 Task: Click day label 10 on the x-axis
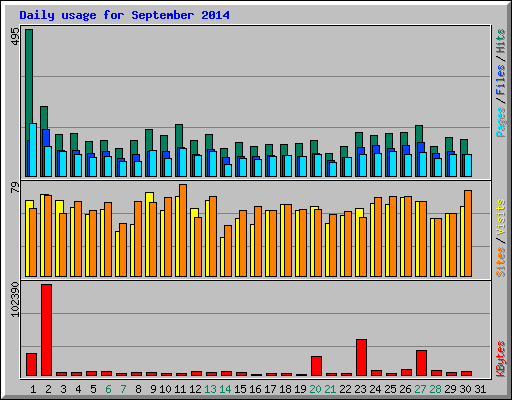point(165,389)
